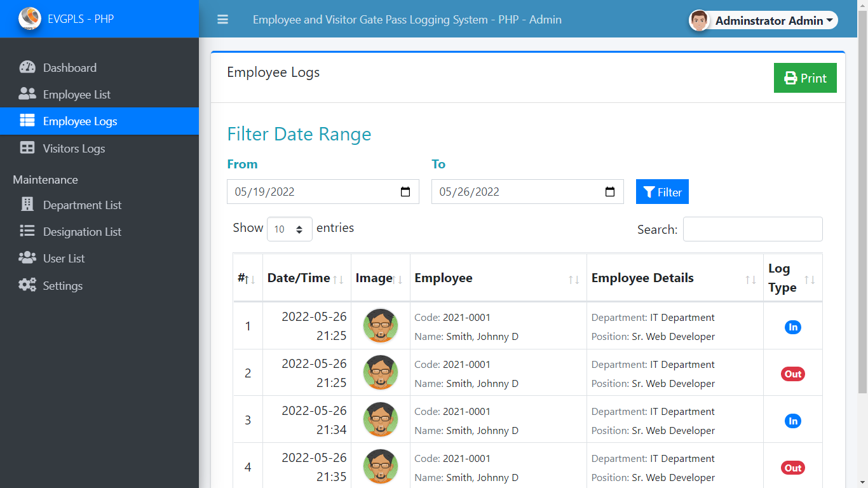
Task: Open the From date calendar picker
Action: pyautogui.click(x=405, y=192)
